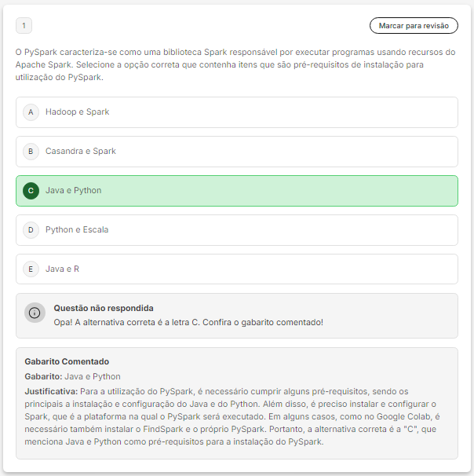Viewport: 474px width, 476px height.
Task: Select the answer text Hadoop e Spark
Action: (x=77, y=112)
